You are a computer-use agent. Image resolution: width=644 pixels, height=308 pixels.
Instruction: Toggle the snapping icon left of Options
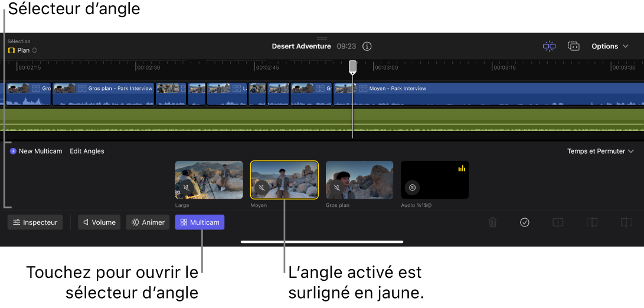tap(550, 46)
